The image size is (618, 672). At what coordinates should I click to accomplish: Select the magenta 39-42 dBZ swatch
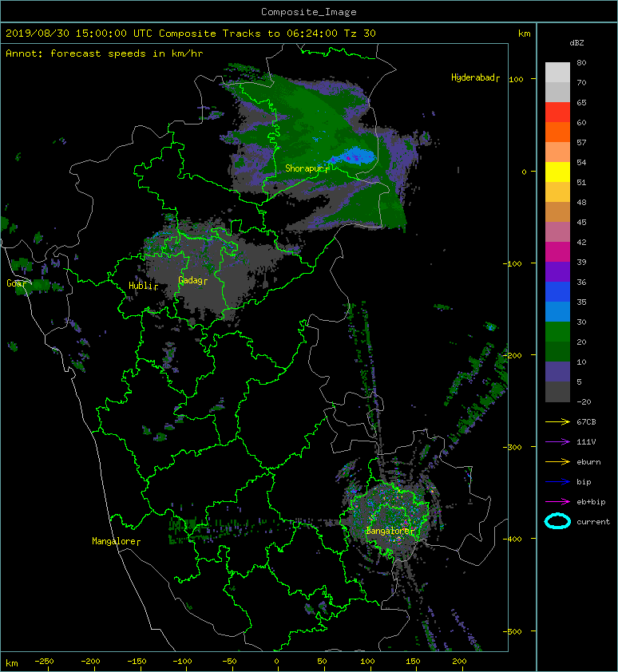(557, 252)
